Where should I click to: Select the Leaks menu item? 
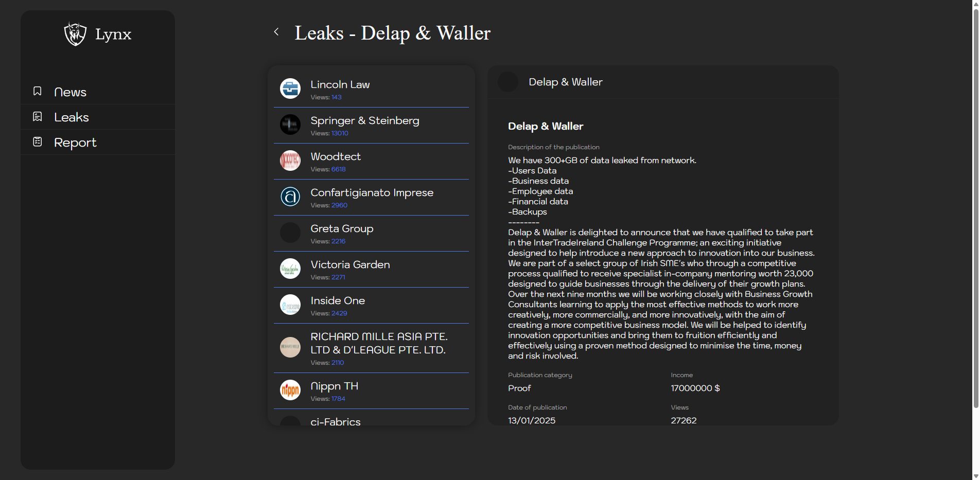(x=72, y=117)
